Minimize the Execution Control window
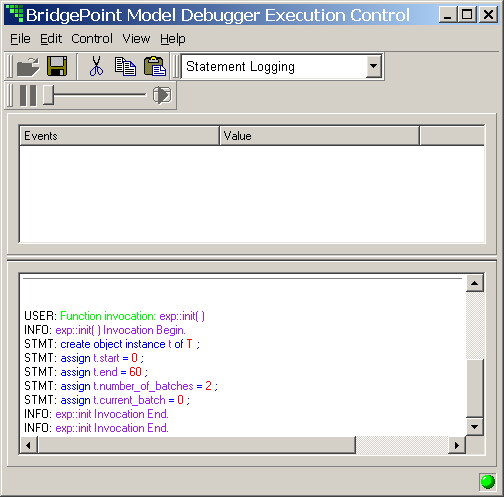This screenshot has width=504, height=497. coord(448,15)
